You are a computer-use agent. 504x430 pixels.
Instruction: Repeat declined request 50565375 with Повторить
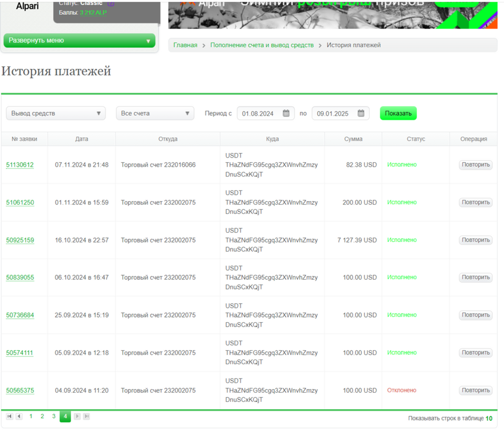[476, 390]
